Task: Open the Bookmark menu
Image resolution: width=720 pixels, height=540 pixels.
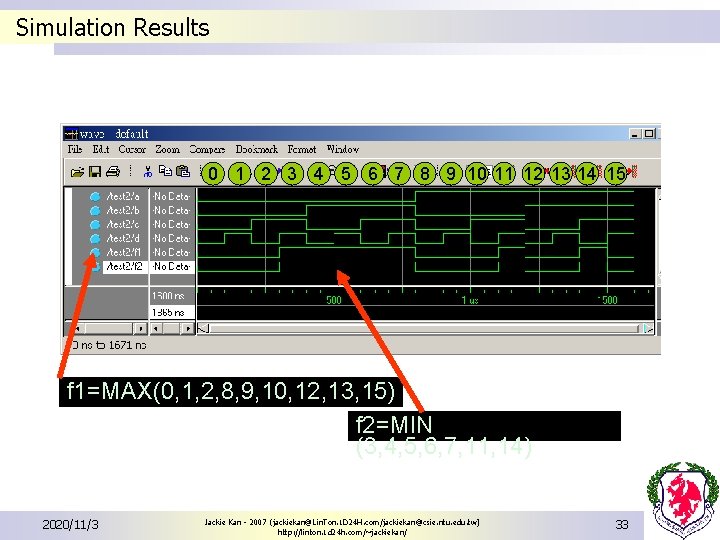Action: pyautogui.click(x=257, y=149)
